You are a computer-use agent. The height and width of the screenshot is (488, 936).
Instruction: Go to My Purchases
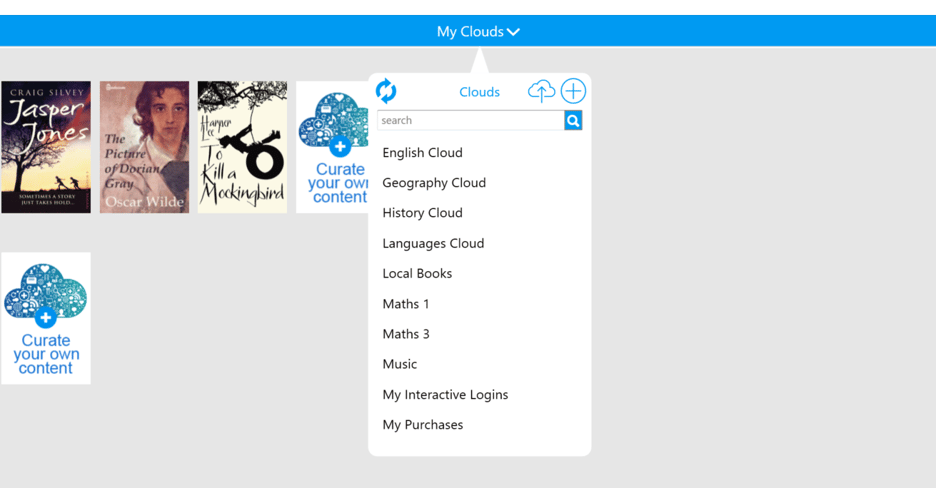point(422,425)
